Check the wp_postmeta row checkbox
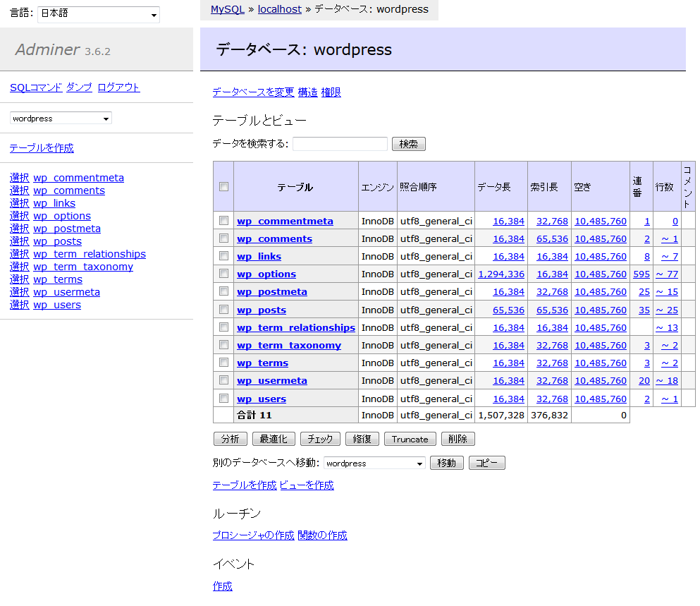This screenshot has height=606, width=700. (x=223, y=291)
